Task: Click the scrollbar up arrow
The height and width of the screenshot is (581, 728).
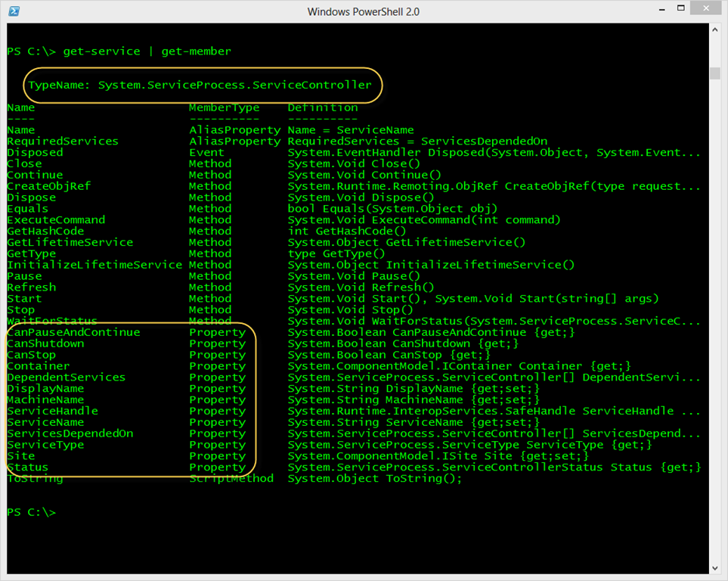Action: coord(715,30)
